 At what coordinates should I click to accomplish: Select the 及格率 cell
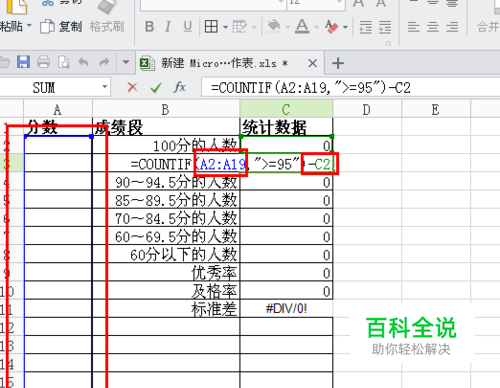(x=166, y=291)
